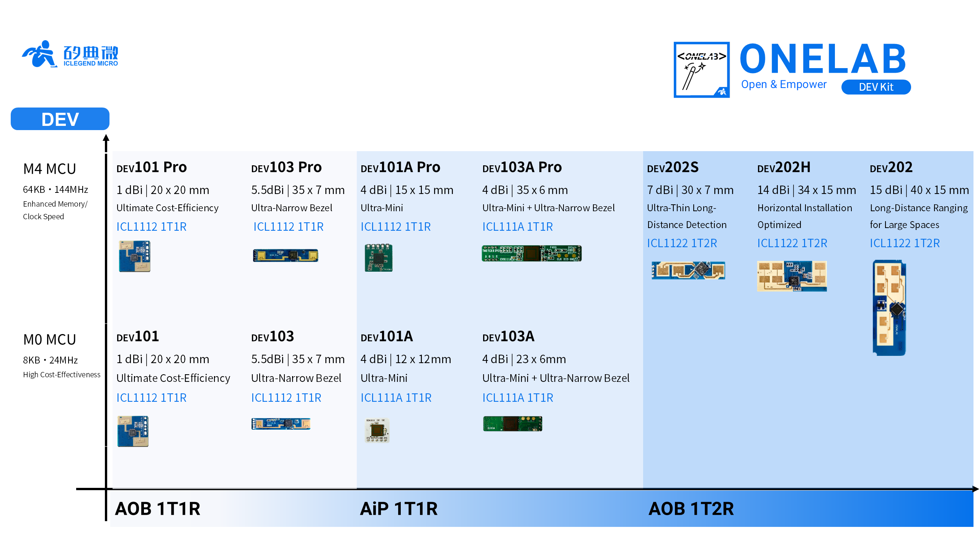Open the ICL1122 1T2R link under DEV202S
The image size is (980, 551).
point(682,243)
